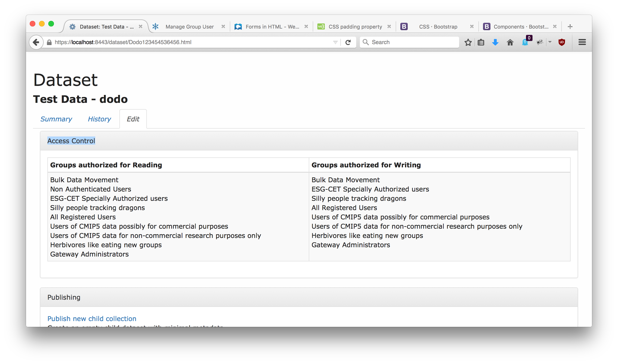Screen dimensions: 618x364
Task: Click the padlock site identity icon
Action: click(49, 42)
